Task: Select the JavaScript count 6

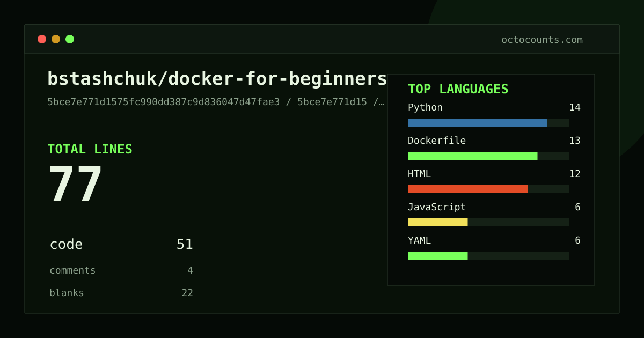Action: [577, 207]
